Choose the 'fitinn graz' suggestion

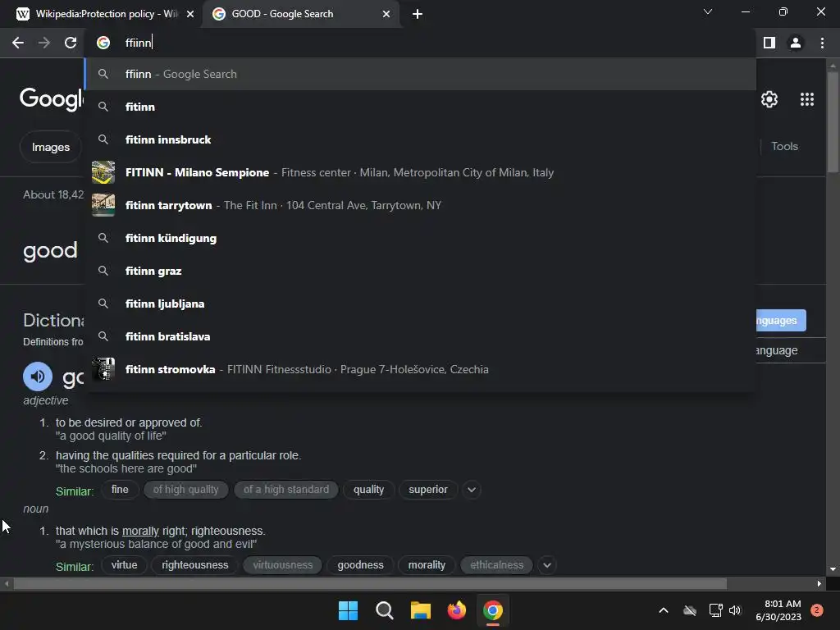pos(421,271)
